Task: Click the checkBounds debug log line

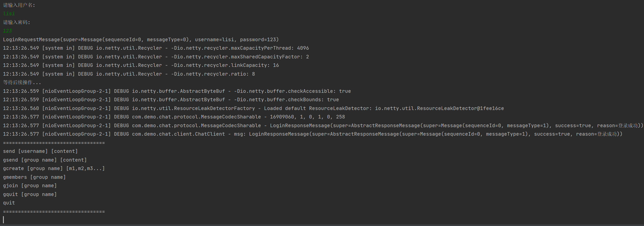Action: pos(171,100)
